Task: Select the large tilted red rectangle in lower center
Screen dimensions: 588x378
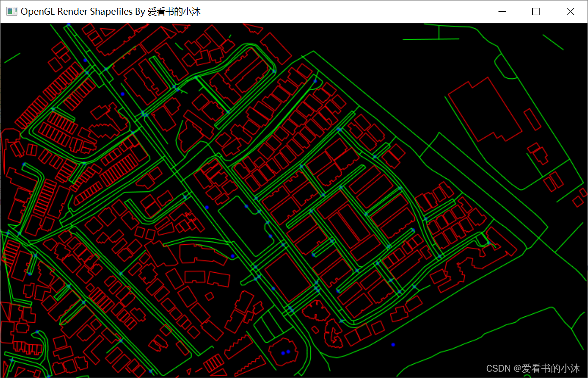Action: coord(289,277)
